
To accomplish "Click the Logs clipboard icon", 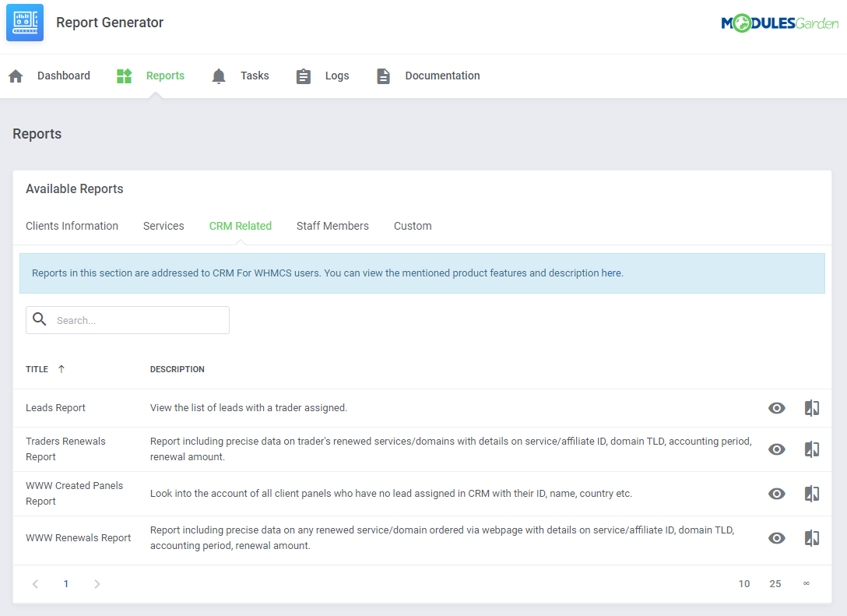I will [304, 76].
